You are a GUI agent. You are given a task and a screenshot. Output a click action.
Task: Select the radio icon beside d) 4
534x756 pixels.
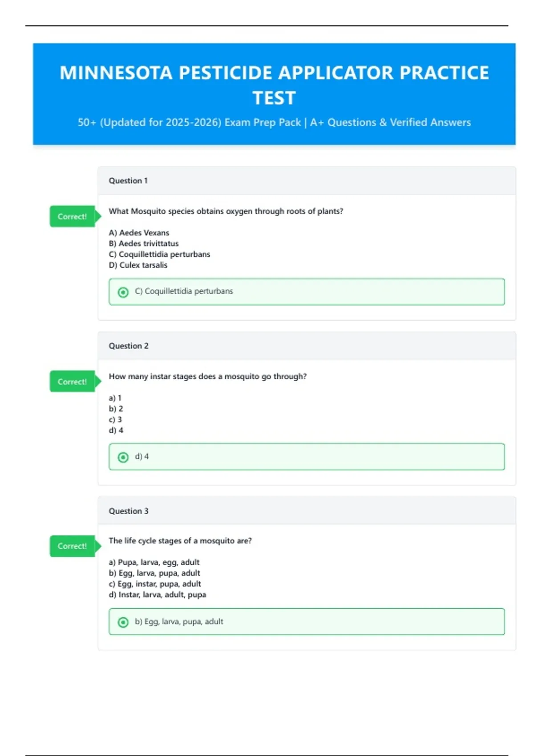pos(123,457)
